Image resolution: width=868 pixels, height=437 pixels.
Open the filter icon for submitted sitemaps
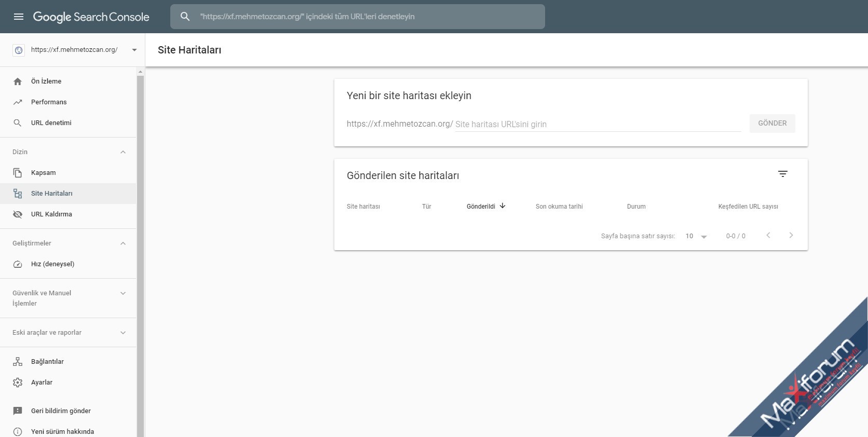click(783, 174)
